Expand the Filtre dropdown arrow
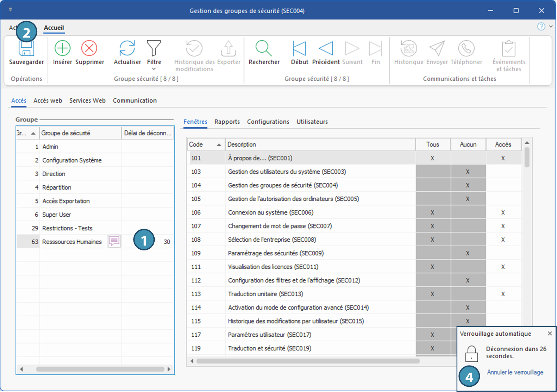 154,69
